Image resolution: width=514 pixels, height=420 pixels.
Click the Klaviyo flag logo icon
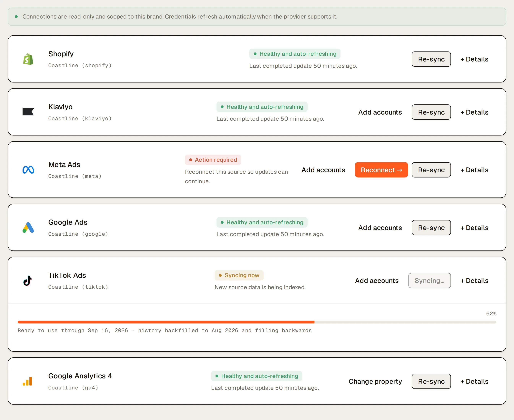[28, 112]
